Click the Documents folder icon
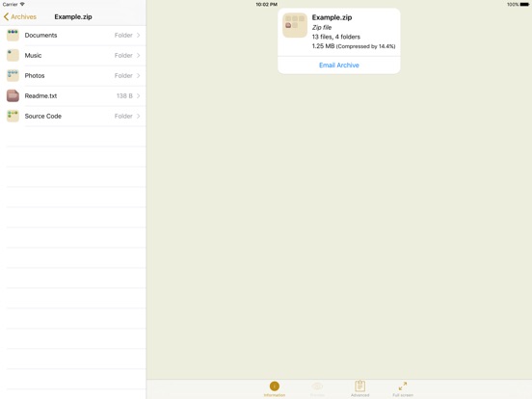 coord(13,36)
